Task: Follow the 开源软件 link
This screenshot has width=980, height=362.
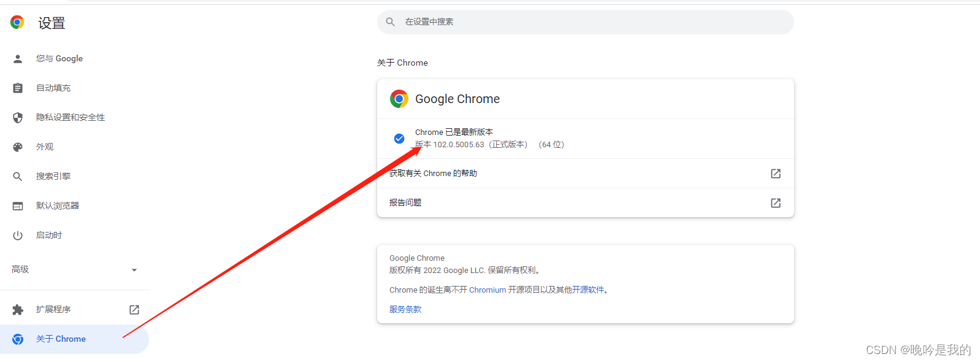Action: click(588, 290)
